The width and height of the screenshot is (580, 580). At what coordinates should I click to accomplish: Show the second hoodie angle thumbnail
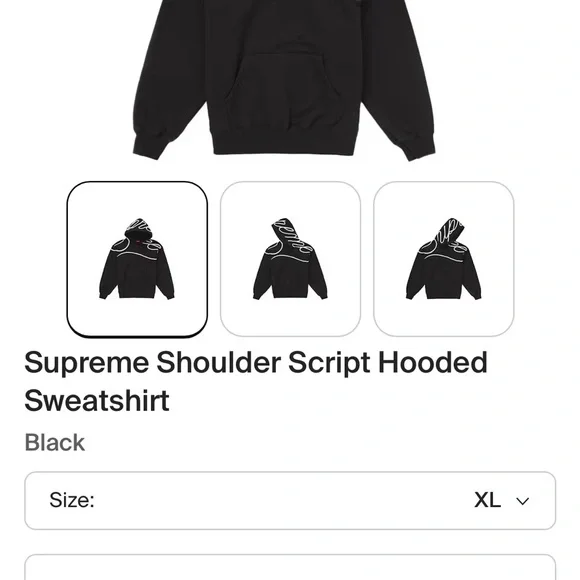click(x=290, y=259)
